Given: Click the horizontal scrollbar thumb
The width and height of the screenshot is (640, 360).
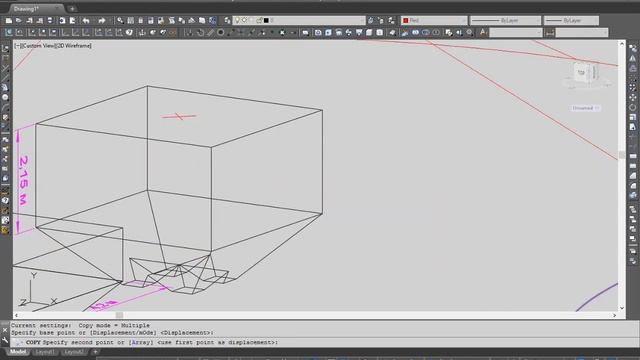Looking at the screenshot, I should (x=119, y=315).
